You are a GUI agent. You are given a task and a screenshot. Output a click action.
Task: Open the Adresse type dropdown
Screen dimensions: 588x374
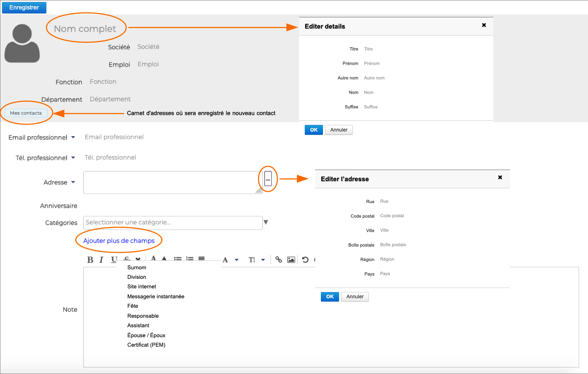tap(73, 182)
